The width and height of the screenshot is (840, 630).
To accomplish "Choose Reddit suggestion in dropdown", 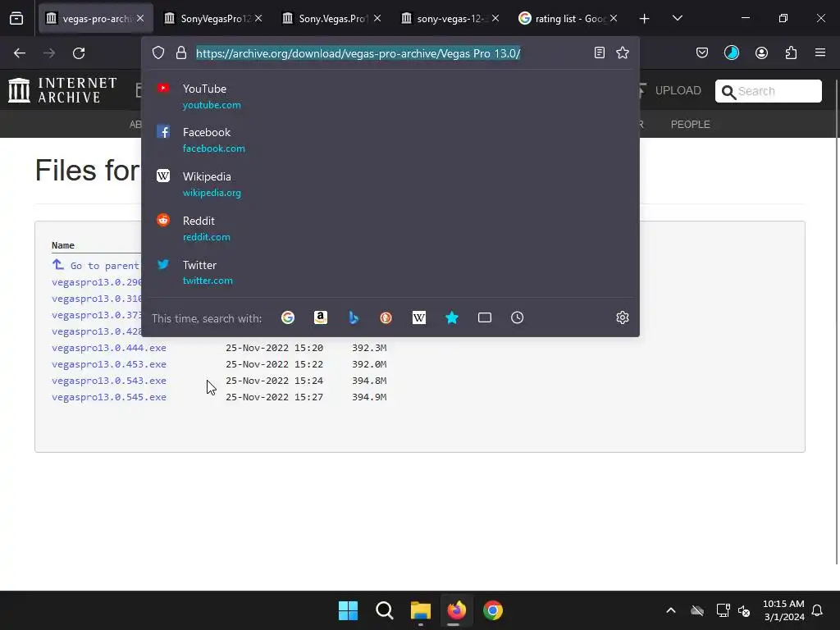I will 390,229.
